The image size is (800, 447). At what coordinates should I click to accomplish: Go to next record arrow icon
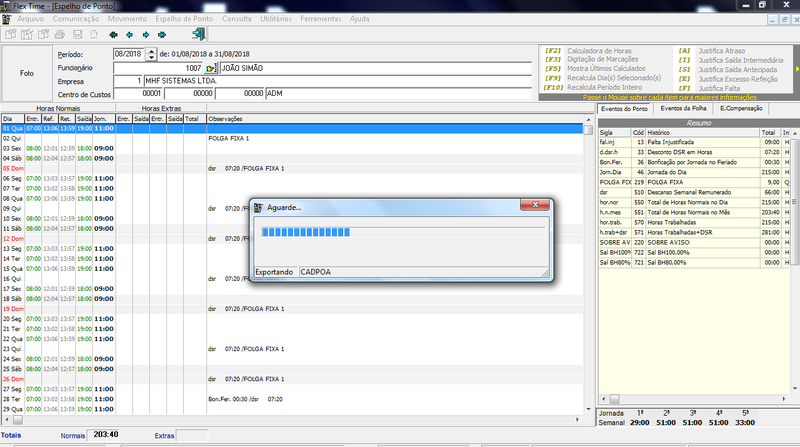click(146, 35)
